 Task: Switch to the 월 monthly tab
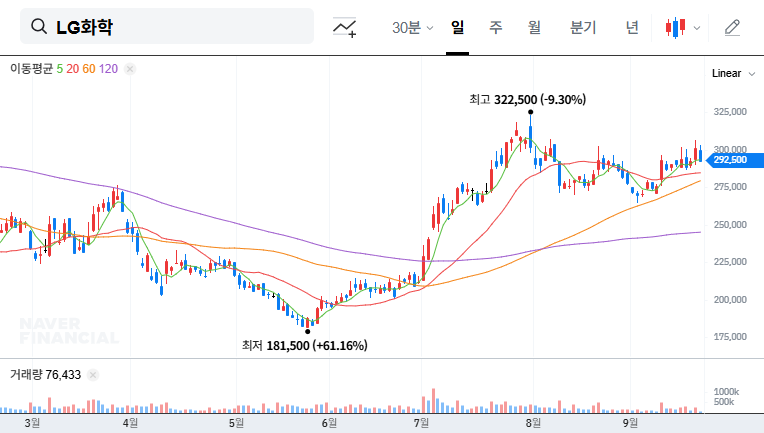535,27
